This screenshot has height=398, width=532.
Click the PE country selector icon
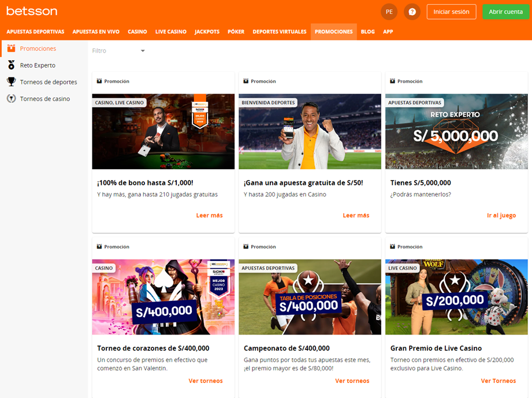click(389, 11)
